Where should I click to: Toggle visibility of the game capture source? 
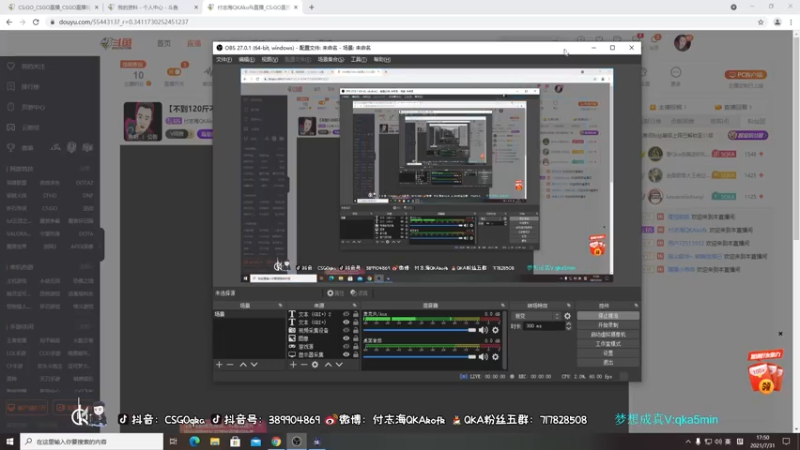(x=346, y=346)
